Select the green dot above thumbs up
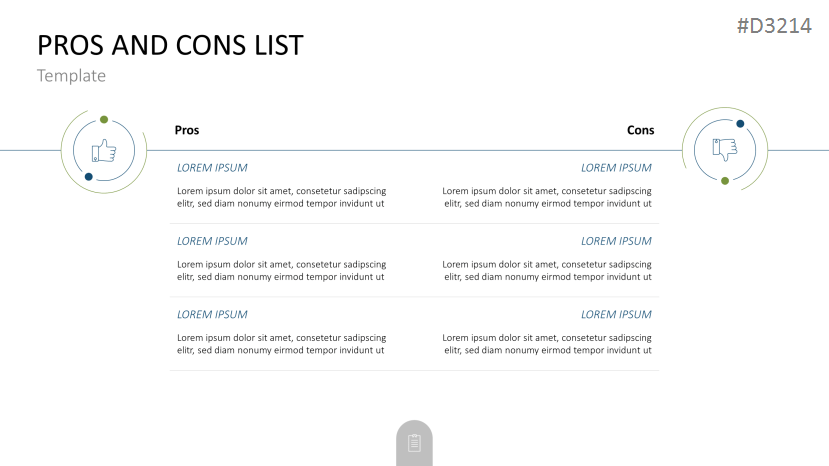Viewport: 829px width, 466px height. point(104,120)
